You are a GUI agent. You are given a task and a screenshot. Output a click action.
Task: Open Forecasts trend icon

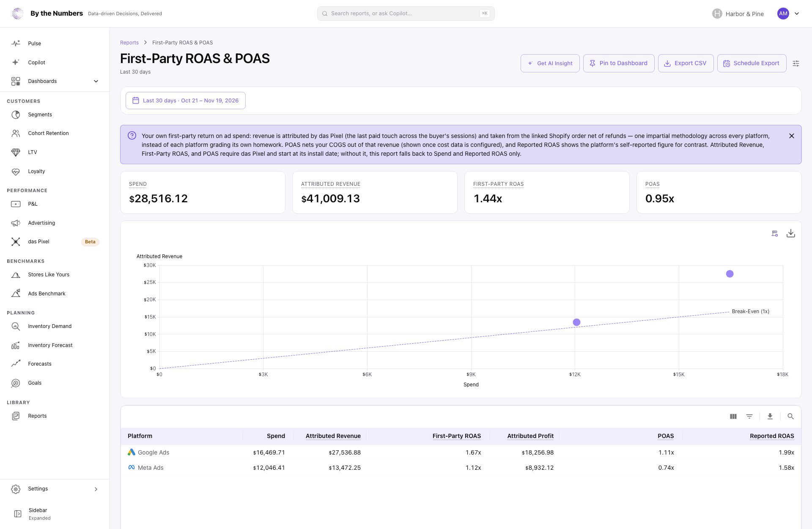(16, 364)
